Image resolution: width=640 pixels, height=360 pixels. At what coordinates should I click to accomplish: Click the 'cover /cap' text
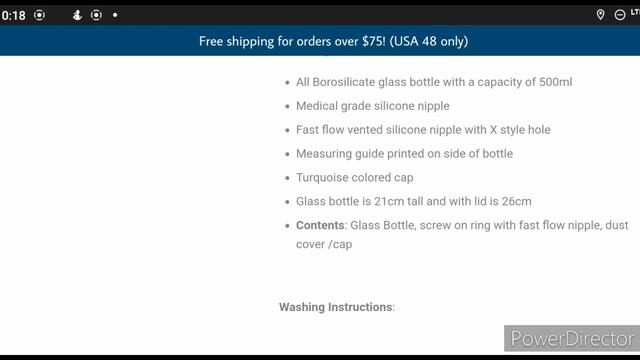tap(324, 244)
